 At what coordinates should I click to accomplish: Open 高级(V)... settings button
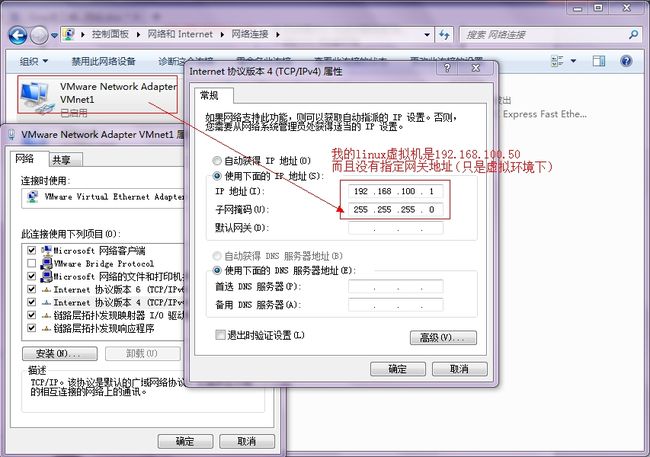(443, 338)
